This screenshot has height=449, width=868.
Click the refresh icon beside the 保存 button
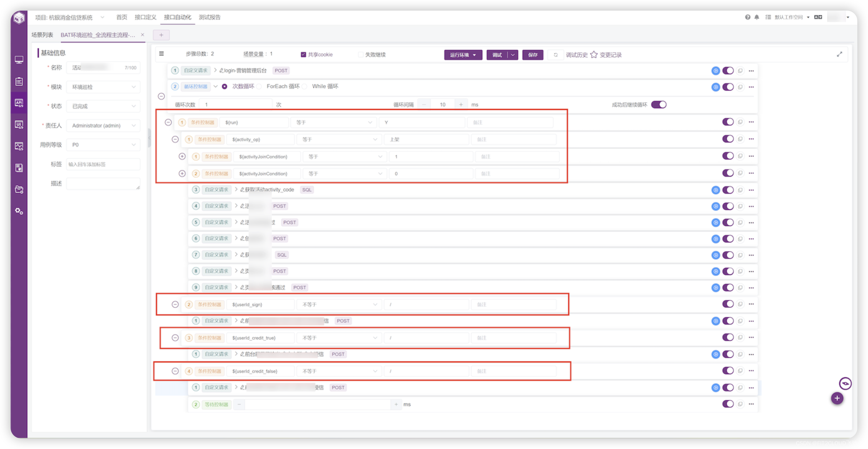click(556, 55)
